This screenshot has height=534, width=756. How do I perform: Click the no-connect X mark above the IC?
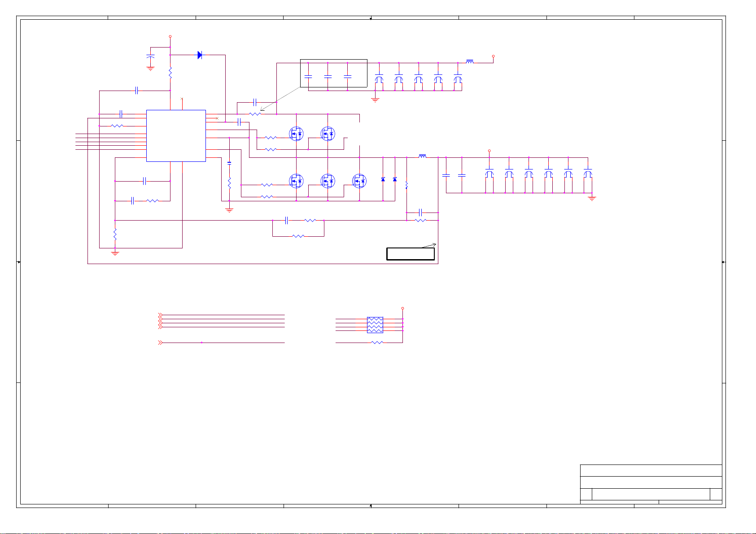[x=182, y=99]
